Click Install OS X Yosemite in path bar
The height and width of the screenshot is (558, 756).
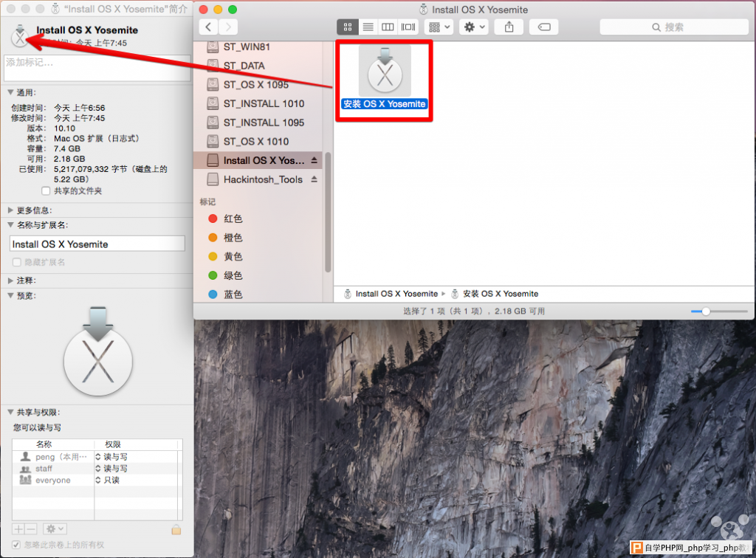click(391, 294)
